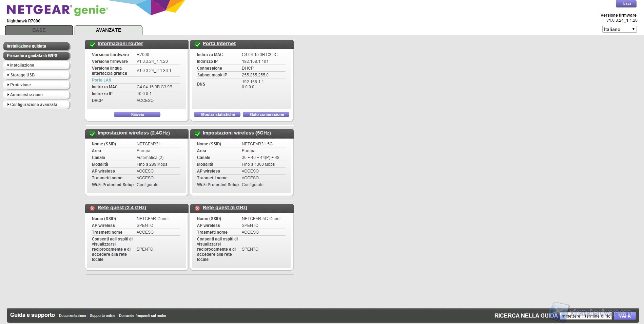
Task: Select the AVANZATE tab
Action: point(109,30)
